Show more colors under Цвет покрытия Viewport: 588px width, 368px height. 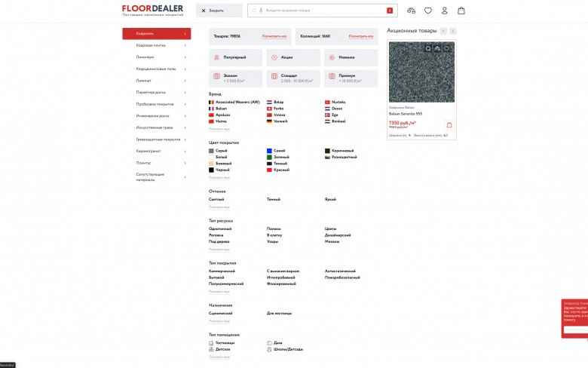coord(219,177)
